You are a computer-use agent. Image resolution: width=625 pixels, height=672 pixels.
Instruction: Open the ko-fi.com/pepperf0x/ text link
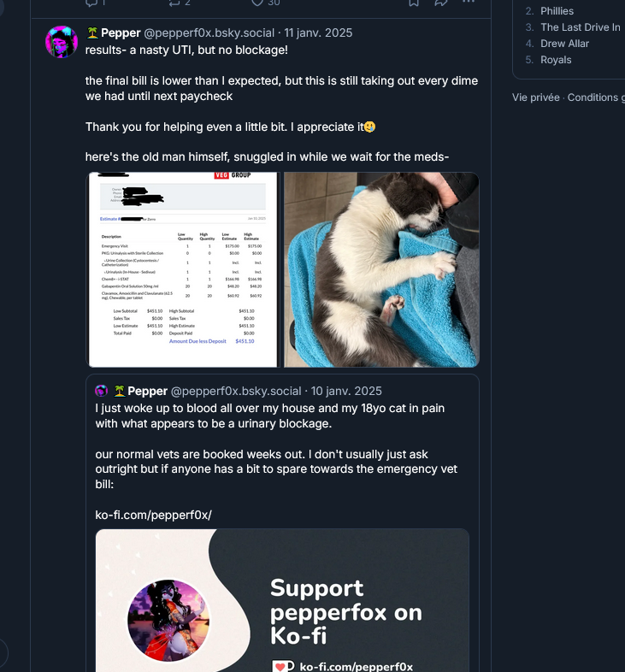[x=153, y=515]
